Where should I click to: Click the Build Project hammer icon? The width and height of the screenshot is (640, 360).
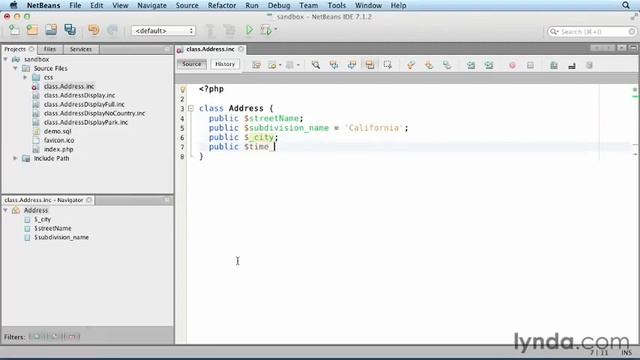point(210,31)
